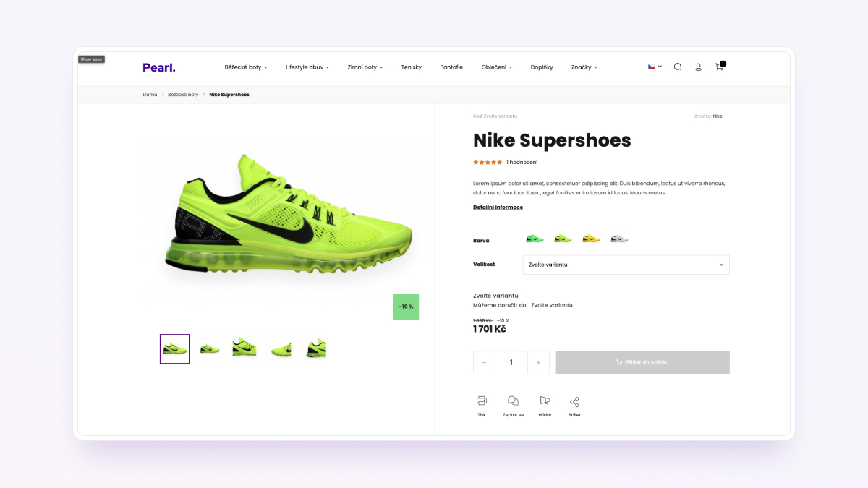This screenshot has height=488, width=868.
Task: Click the Pearl. logo
Action: coord(159,67)
